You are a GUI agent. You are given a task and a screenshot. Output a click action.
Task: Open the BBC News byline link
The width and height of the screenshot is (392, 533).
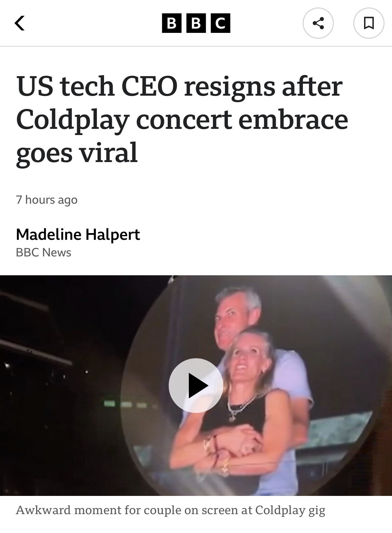point(44,253)
